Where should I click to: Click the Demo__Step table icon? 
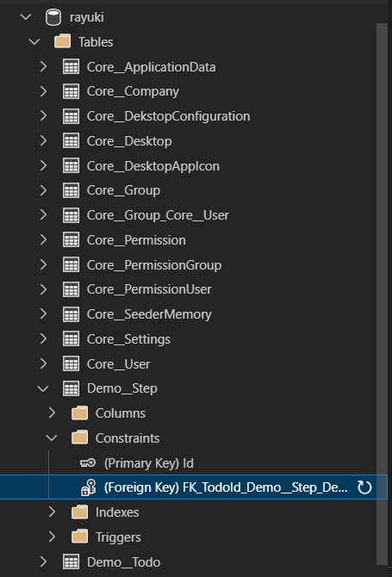point(71,388)
